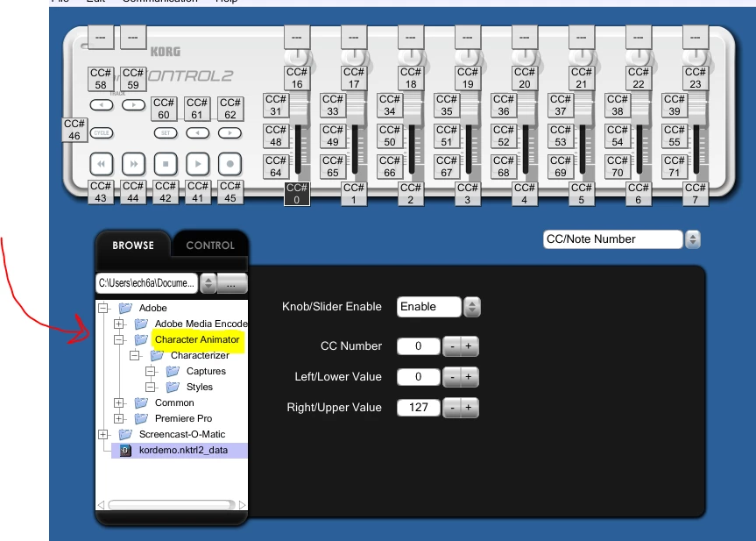Image resolution: width=756 pixels, height=541 pixels.
Task: Click the Common folder icon
Action: click(x=141, y=402)
